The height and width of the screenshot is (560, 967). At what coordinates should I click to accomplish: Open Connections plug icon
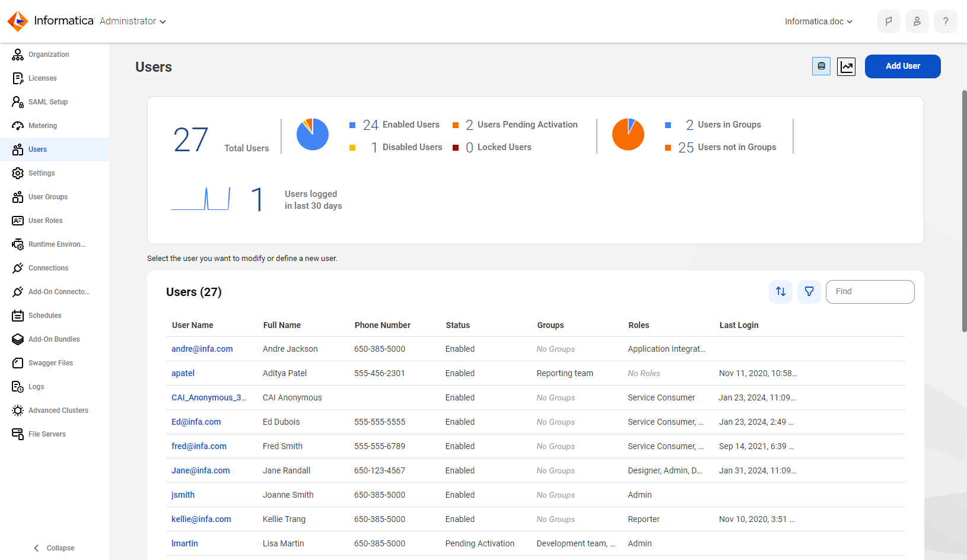(18, 268)
